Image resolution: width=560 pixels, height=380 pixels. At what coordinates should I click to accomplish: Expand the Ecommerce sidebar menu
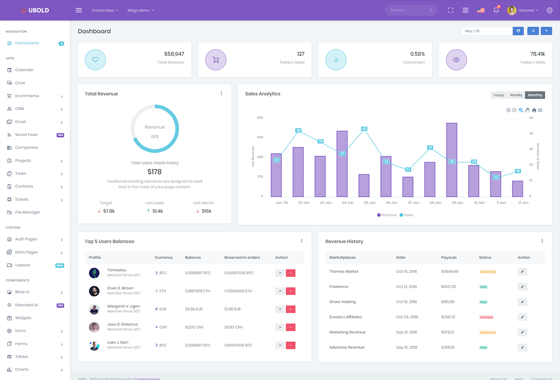35,96
